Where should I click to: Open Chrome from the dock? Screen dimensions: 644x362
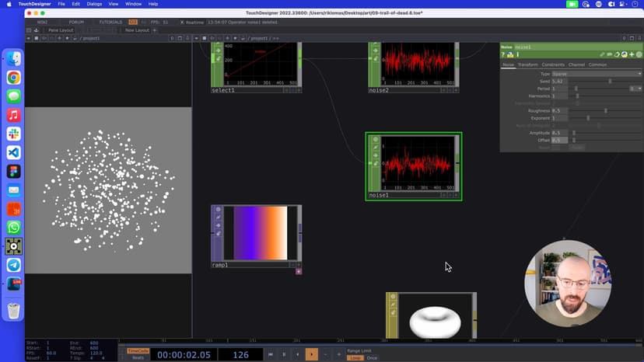(14, 78)
